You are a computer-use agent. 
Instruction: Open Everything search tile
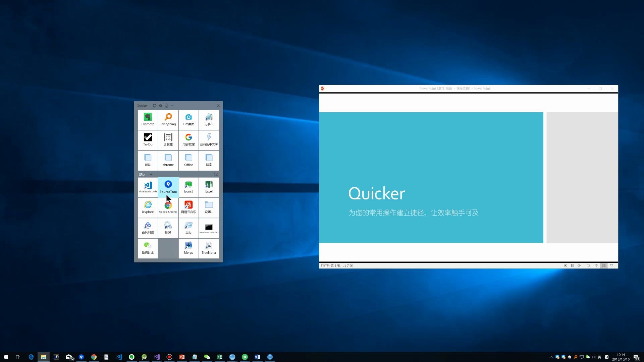tap(168, 120)
